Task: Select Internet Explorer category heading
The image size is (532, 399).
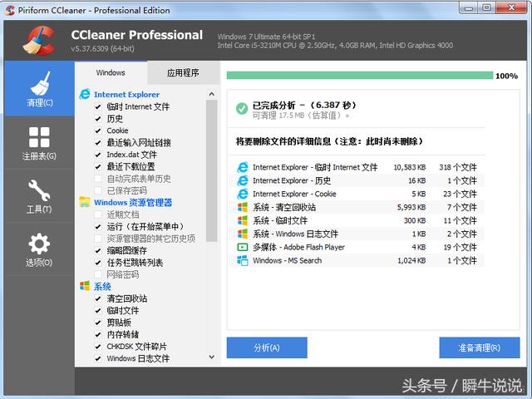Action: [x=127, y=94]
